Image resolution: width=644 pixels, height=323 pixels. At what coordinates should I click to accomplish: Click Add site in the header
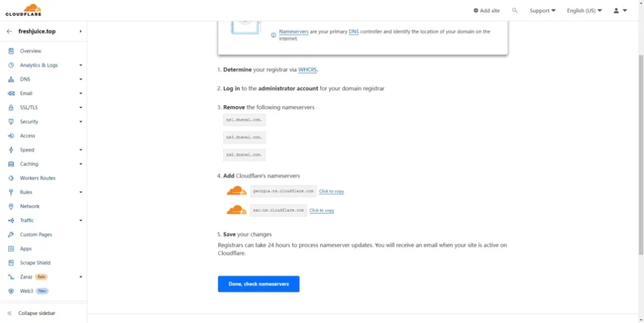point(487,11)
